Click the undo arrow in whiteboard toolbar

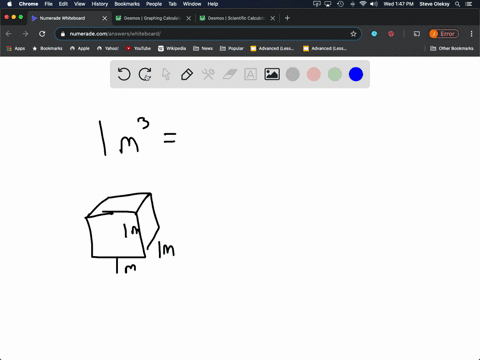(x=124, y=74)
